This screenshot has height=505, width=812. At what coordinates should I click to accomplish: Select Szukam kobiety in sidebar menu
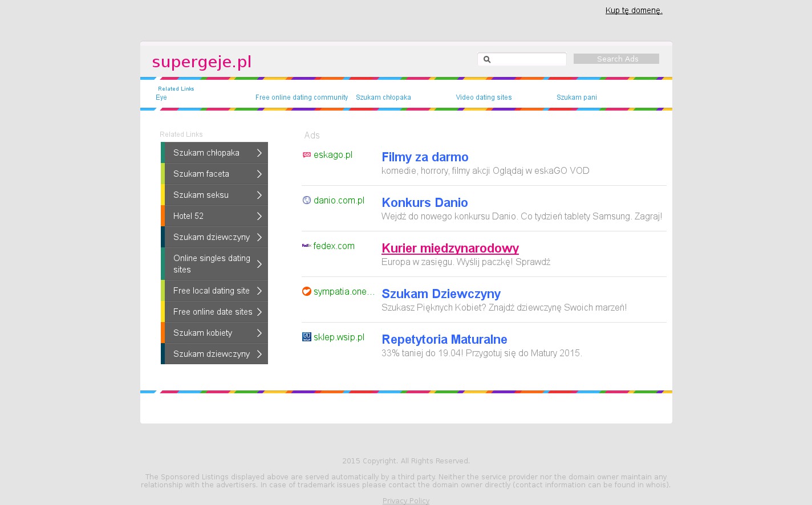click(202, 333)
